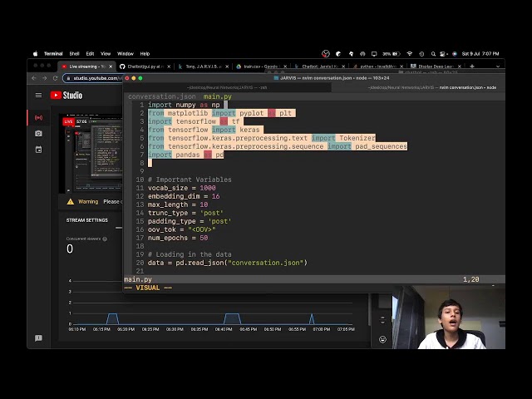Image resolution: width=532 pixels, height=399 pixels.
Task: Select the Webcam camera sidebar icon
Action: point(38,134)
